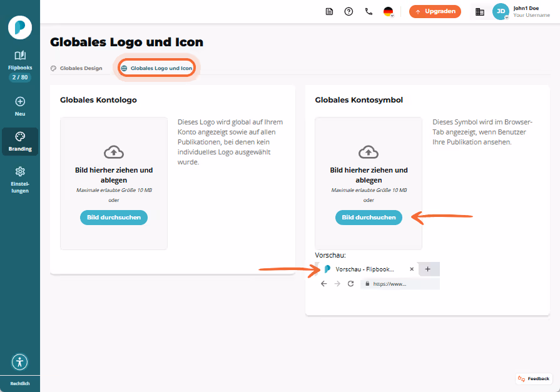This screenshot has height=392, width=560.
Task: Switch to the Globales Design tab
Action: click(77, 68)
